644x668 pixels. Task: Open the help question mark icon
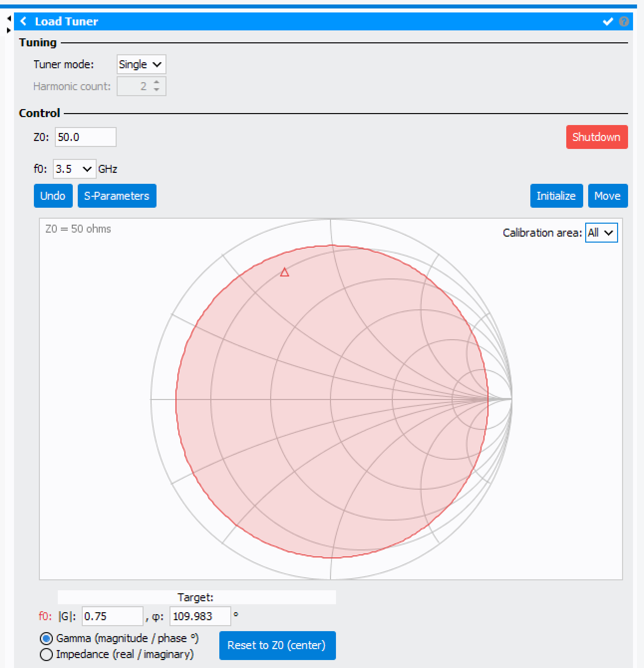click(x=624, y=21)
